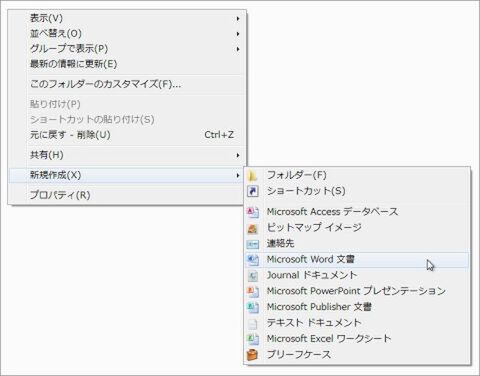Choose このフォルダーのカスタマイズ(F)...

click(127, 84)
